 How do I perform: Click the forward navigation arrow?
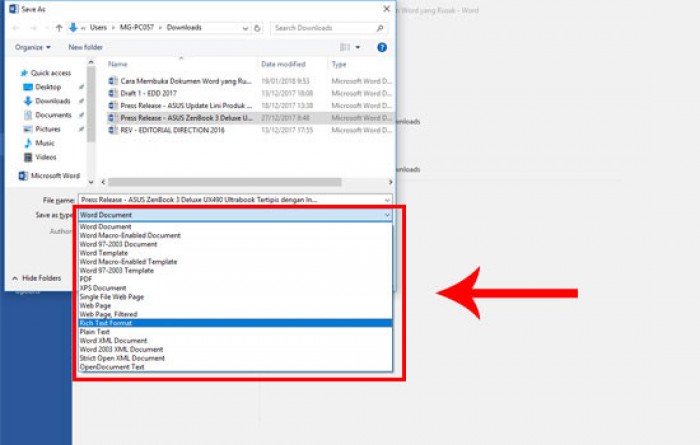point(33,28)
